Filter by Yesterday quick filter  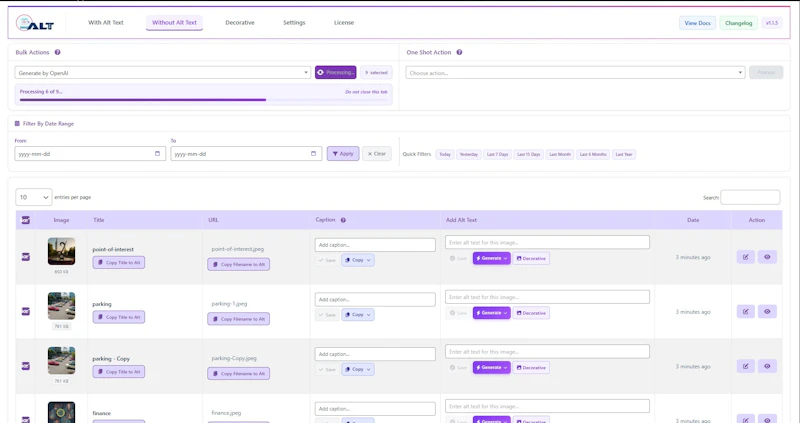click(x=468, y=154)
